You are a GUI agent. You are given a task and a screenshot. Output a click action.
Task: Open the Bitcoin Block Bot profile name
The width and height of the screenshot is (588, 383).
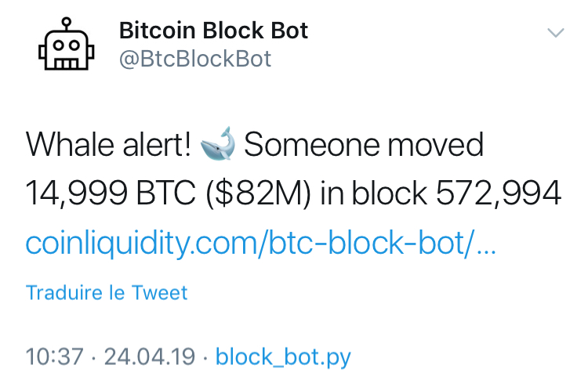tap(213, 31)
